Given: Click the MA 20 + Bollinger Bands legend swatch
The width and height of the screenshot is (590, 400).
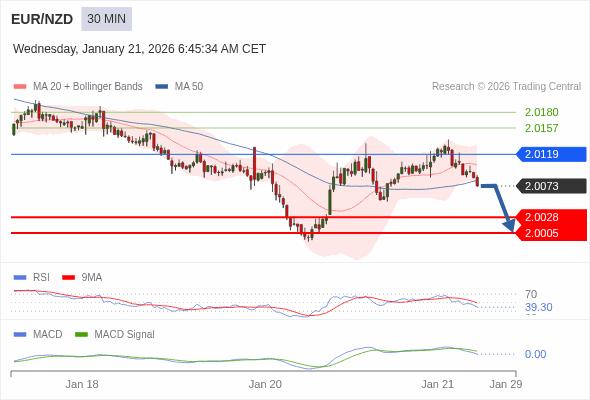Looking at the screenshot, I should [x=20, y=87].
